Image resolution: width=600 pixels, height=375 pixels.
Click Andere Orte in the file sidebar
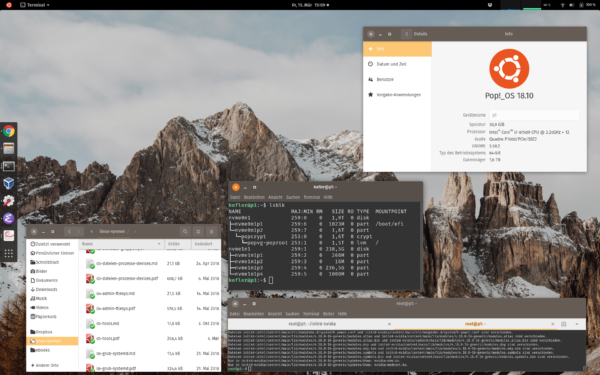tap(52, 365)
